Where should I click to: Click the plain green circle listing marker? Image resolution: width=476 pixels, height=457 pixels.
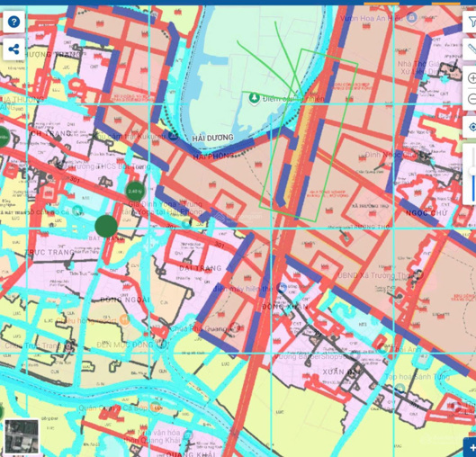click(106, 226)
